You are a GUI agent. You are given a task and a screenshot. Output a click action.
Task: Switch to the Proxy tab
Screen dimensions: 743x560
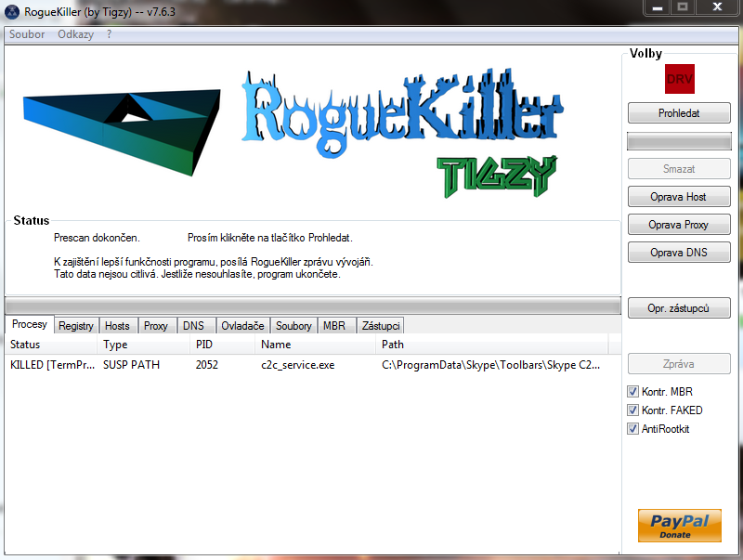point(156,326)
